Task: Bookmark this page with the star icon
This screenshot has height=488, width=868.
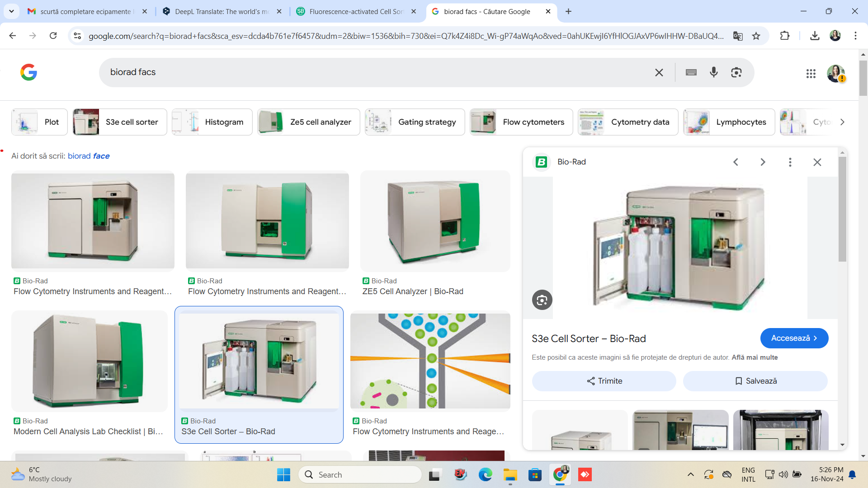Action: click(756, 36)
